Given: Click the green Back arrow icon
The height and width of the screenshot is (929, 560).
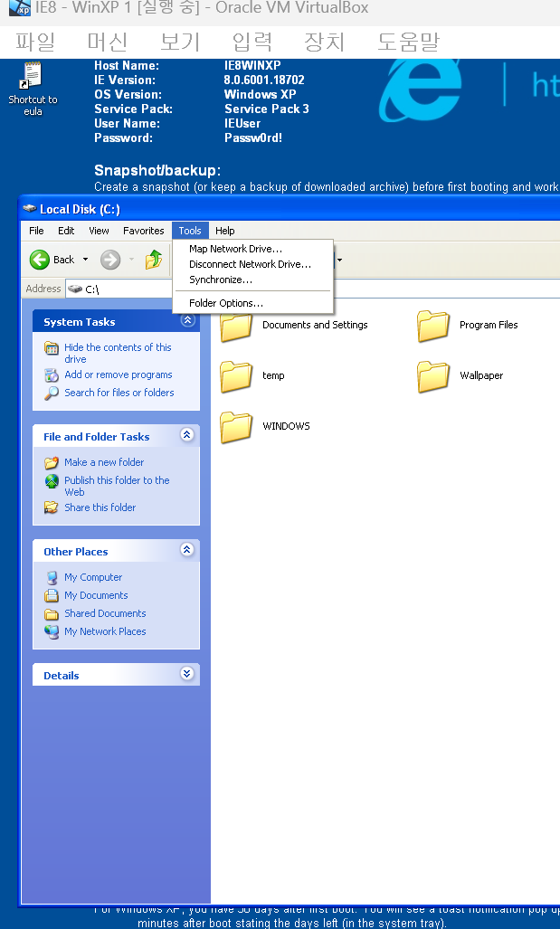Looking at the screenshot, I should pos(40,260).
